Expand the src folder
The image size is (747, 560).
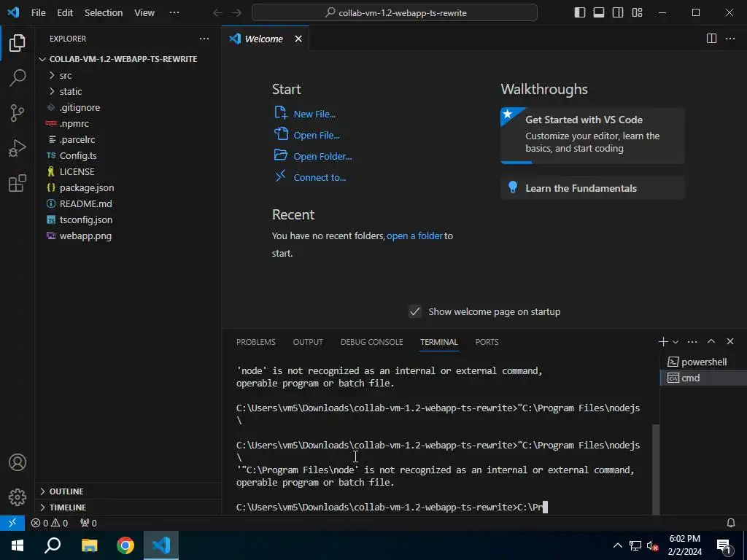pos(128,75)
